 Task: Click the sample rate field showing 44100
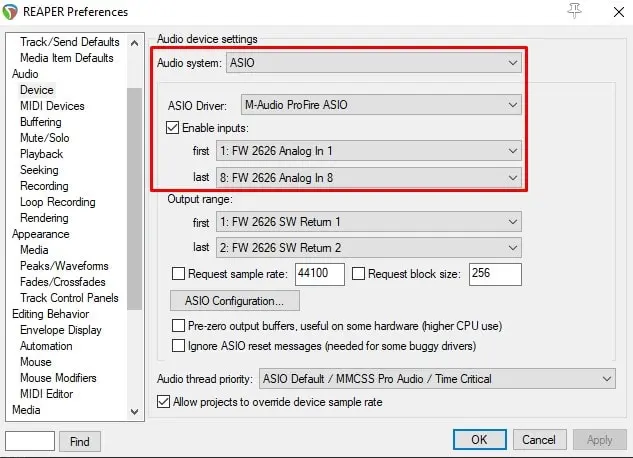(x=320, y=274)
